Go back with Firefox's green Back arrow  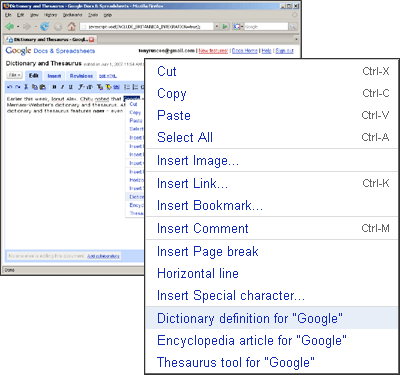coord(9,26)
